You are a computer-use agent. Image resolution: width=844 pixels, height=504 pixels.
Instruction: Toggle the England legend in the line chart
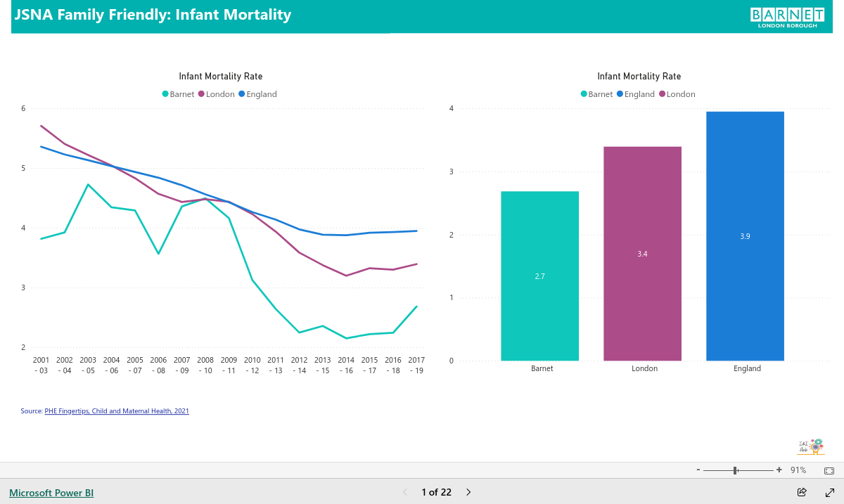[257, 94]
